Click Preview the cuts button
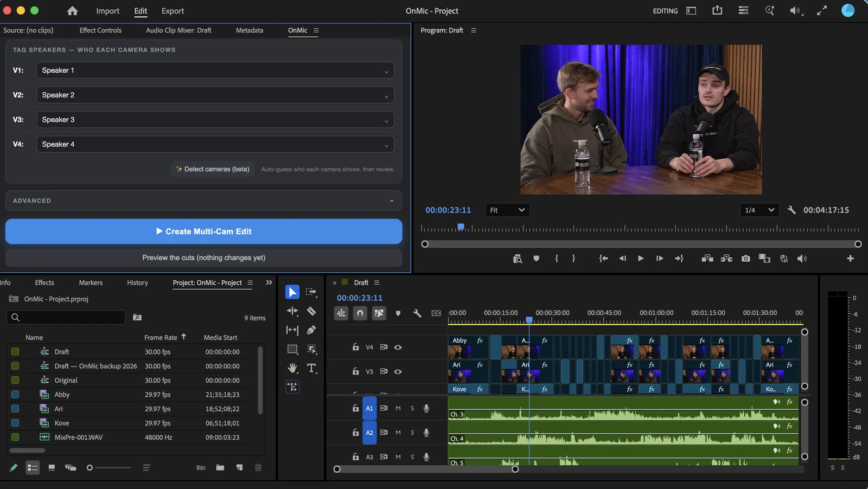 203,258
